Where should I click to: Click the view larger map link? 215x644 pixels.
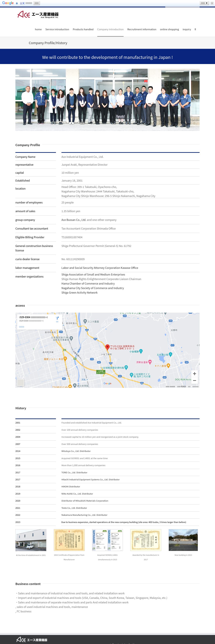[22, 327]
